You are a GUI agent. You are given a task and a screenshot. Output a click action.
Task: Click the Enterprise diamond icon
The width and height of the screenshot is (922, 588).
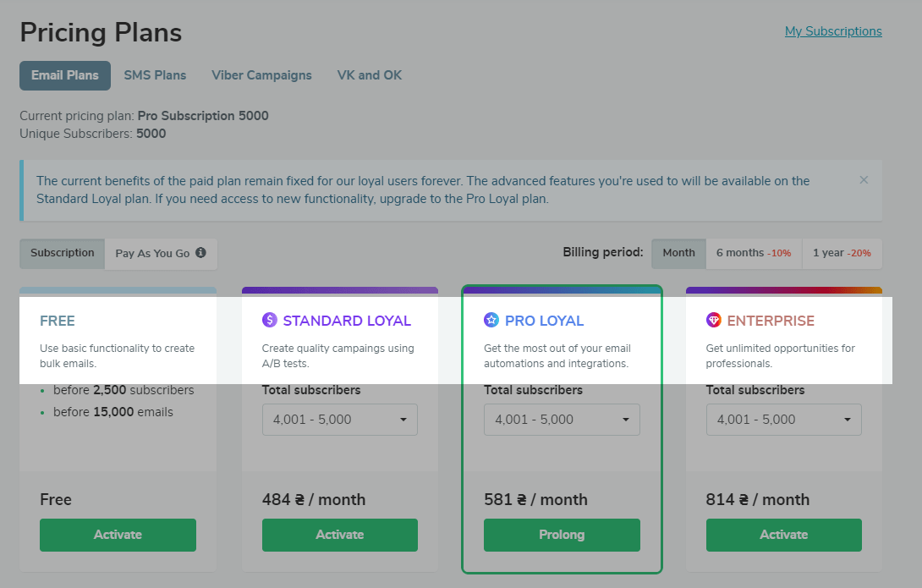coord(713,320)
